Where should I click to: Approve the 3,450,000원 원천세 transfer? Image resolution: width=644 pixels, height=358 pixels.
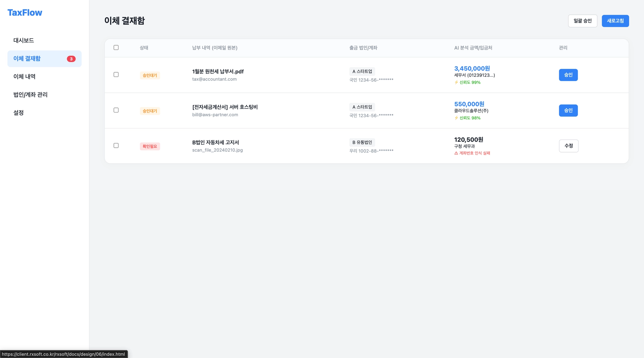pyautogui.click(x=568, y=75)
